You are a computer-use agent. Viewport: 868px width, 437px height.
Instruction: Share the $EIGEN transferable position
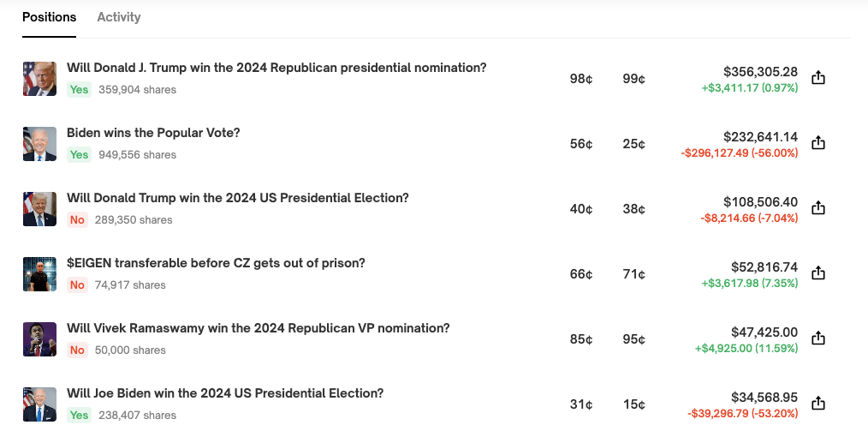[817, 273]
